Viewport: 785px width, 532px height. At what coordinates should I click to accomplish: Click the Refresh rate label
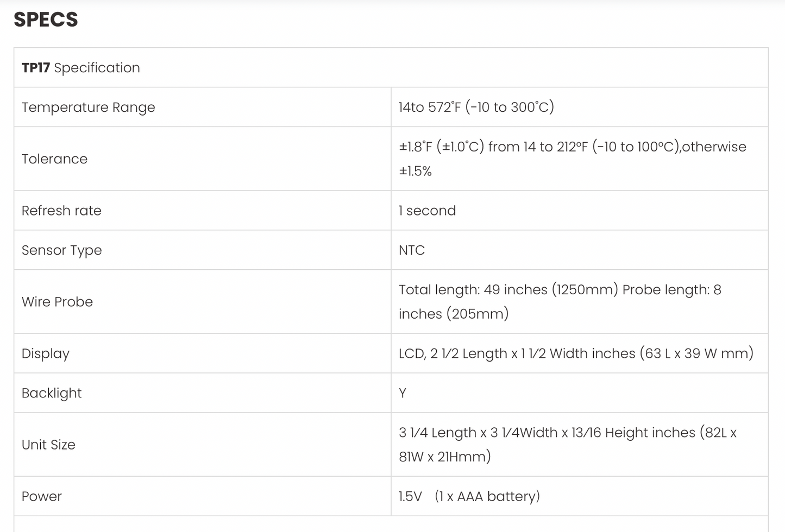point(61,211)
